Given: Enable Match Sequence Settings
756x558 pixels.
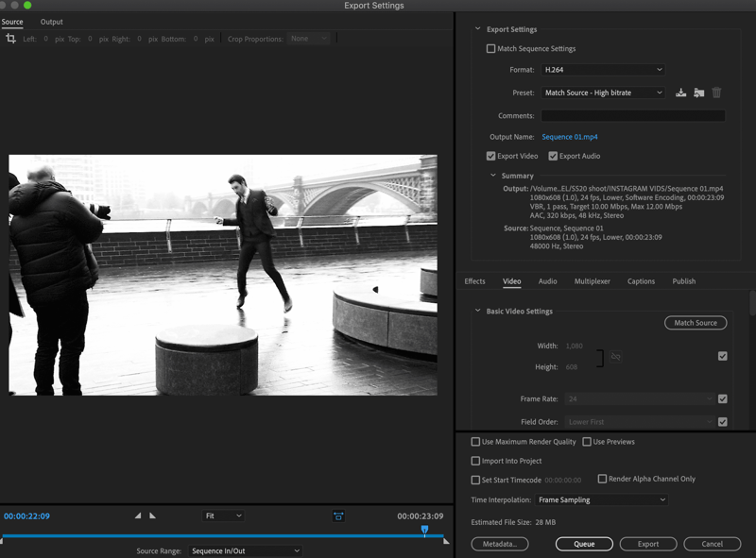Looking at the screenshot, I should pyautogui.click(x=491, y=48).
